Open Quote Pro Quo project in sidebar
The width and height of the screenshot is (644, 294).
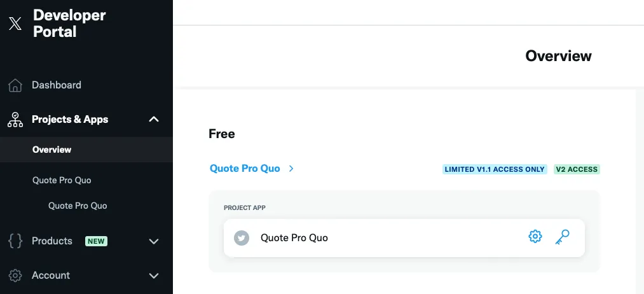click(x=62, y=180)
